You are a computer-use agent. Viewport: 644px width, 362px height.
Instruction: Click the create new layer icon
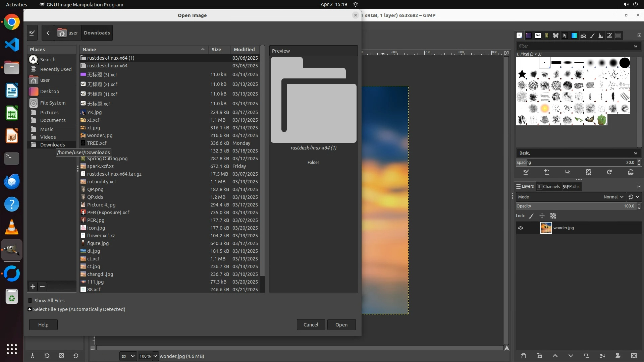click(523, 356)
